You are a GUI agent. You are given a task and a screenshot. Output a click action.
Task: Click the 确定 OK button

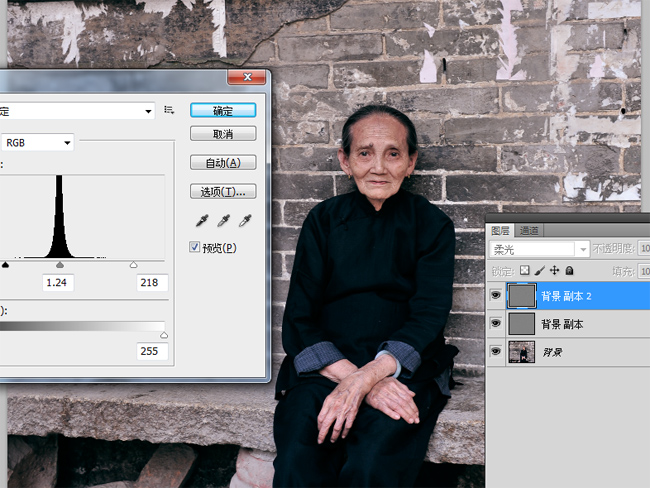222,110
